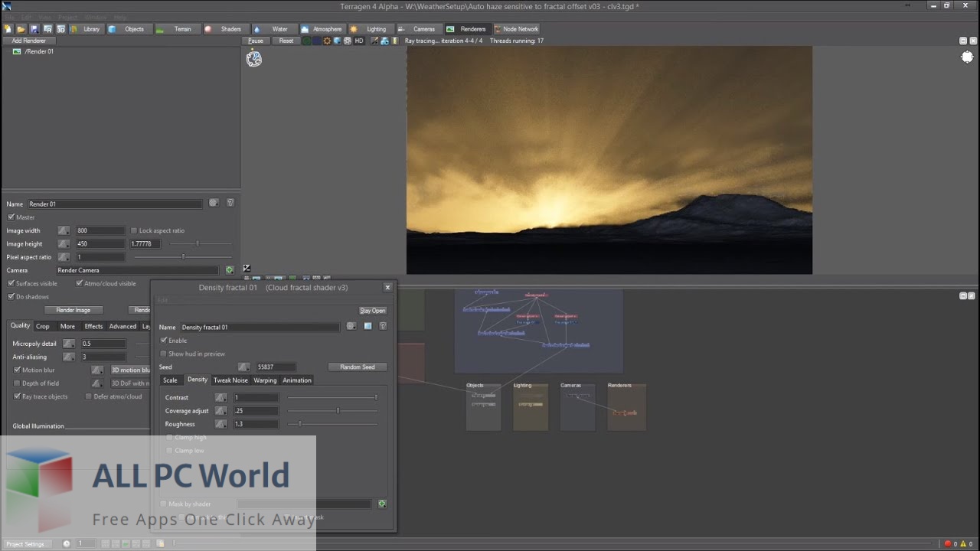Open the Animation tab in Density fractal

point(297,380)
